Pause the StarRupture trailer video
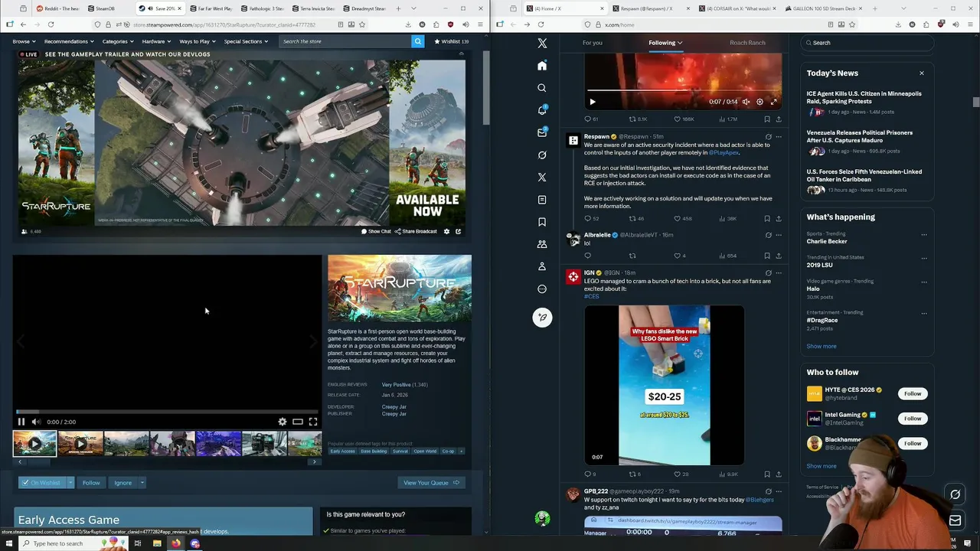Image resolution: width=980 pixels, height=551 pixels. pyautogui.click(x=21, y=422)
